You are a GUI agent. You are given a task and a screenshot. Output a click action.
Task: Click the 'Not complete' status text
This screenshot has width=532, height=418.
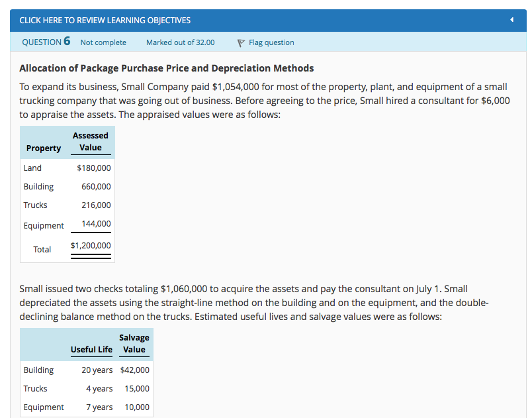point(103,42)
